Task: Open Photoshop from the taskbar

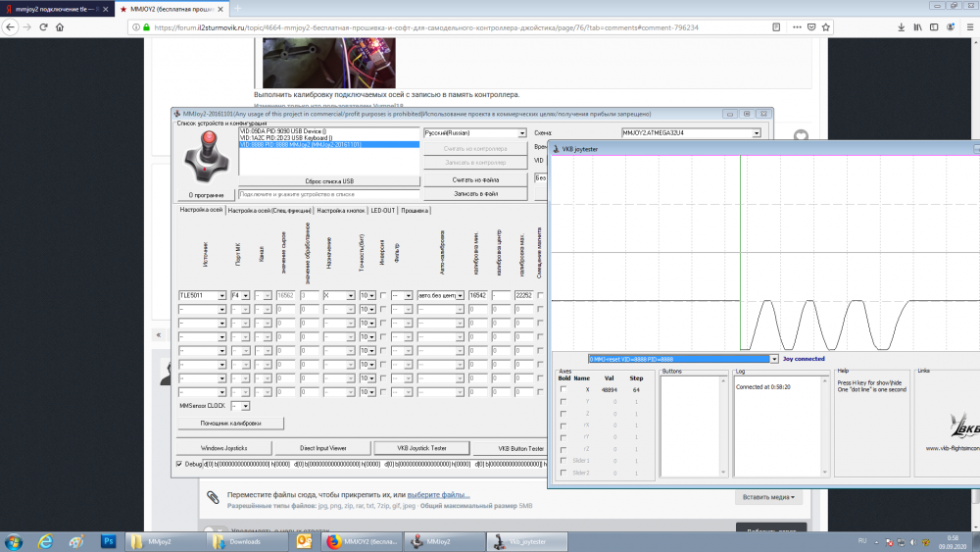Action: [110, 541]
